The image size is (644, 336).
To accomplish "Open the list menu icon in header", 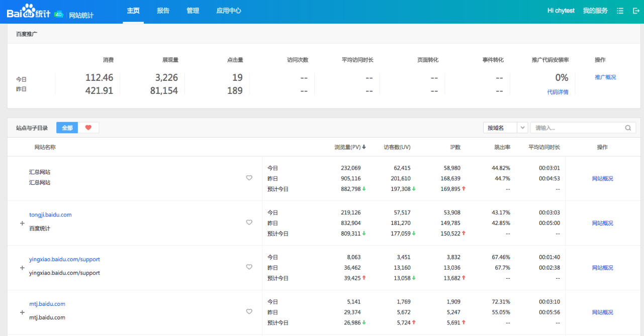I will pos(620,11).
